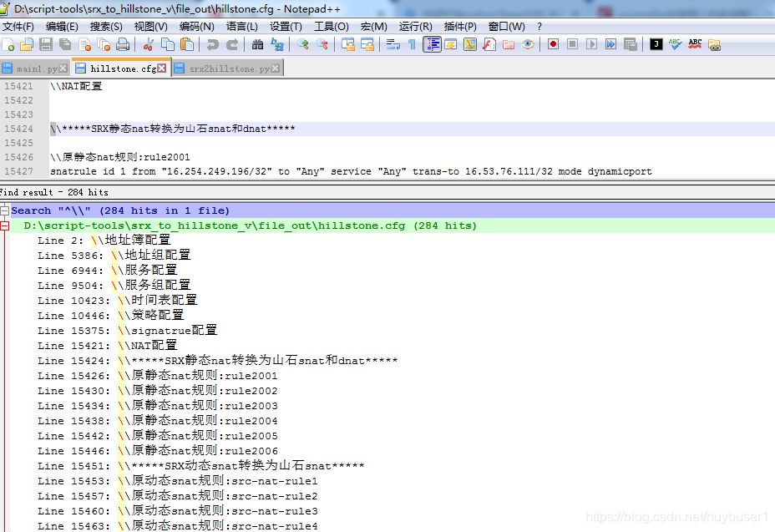This screenshot has width=775, height=532.
Task: Click the Save All toolbar icon
Action: click(65, 45)
